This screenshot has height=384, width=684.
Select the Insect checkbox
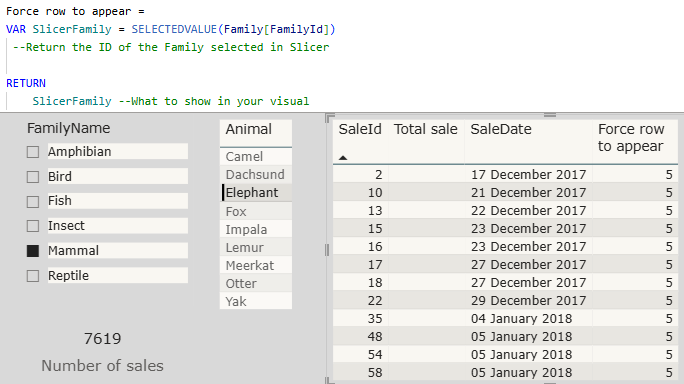pyautogui.click(x=33, y=226)
